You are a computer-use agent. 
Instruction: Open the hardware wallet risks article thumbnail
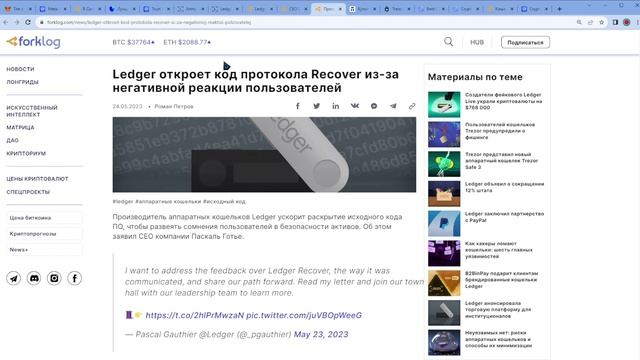tap(444, 342)
